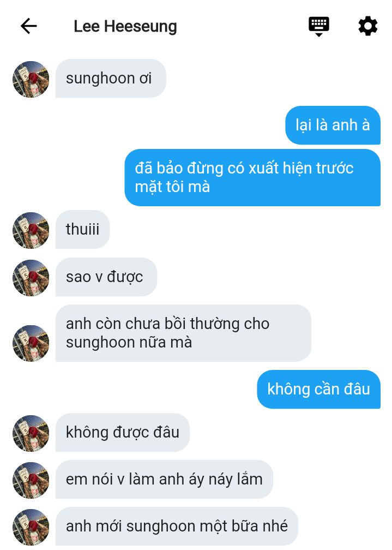Tap avatar beside 'sao v được' message

[31, 277]
